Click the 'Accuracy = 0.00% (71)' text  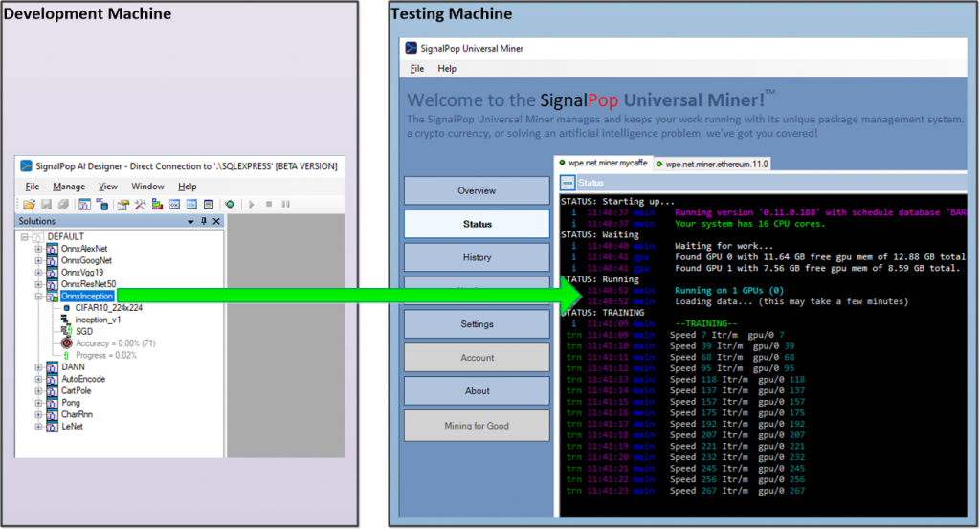click(115, 343)
